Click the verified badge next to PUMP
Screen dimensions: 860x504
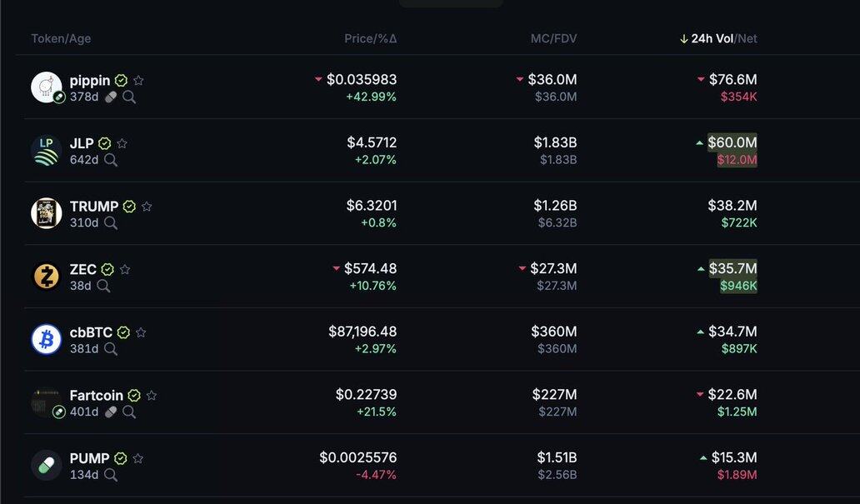pyautogui.click(x=121, y=458)
